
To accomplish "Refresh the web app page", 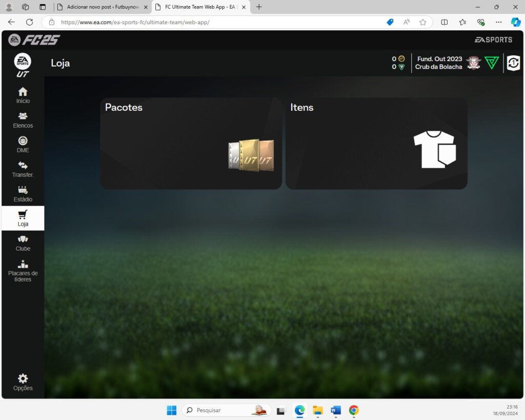I will tap(29, 23).
